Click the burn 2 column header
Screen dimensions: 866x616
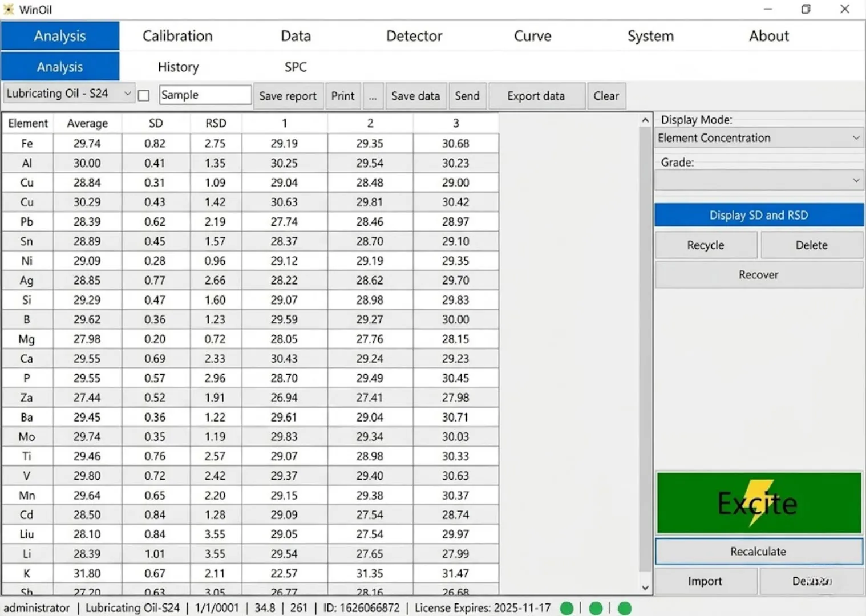(370, 123)
